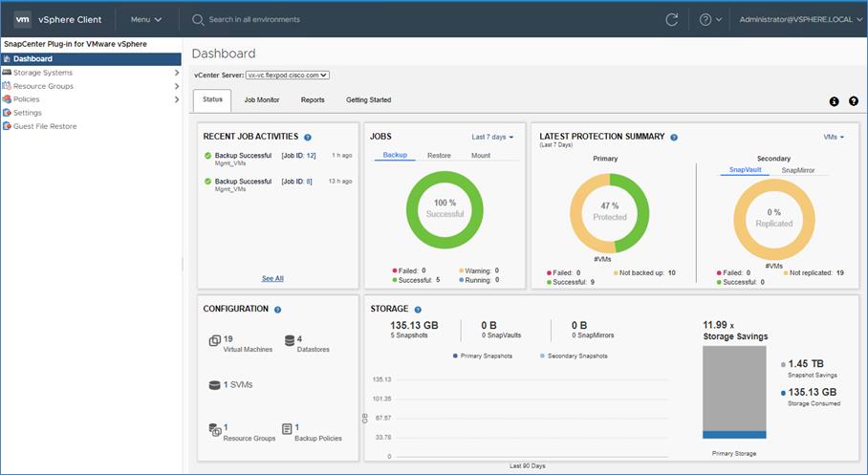Open Latest Protection Summary help icon
The width and height of the screenshot is (868, 475).
[x=674, y=138]
